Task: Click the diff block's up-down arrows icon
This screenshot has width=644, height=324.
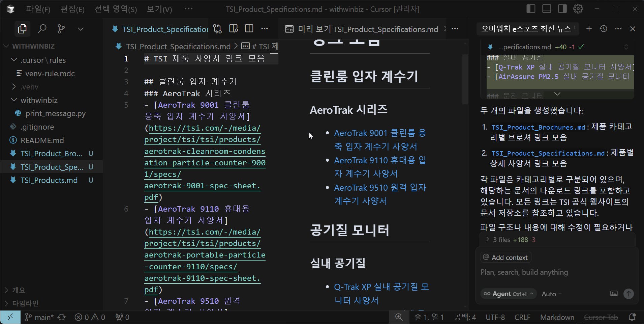Action: click(626, 47)
